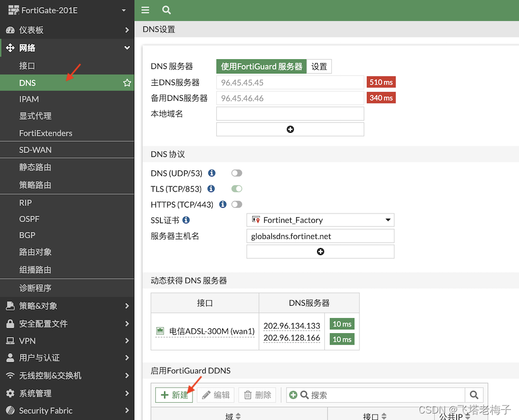This screenshot has width=519, height=420.
Task: Click the FortiGate-201E device icon
Action: 13,10
